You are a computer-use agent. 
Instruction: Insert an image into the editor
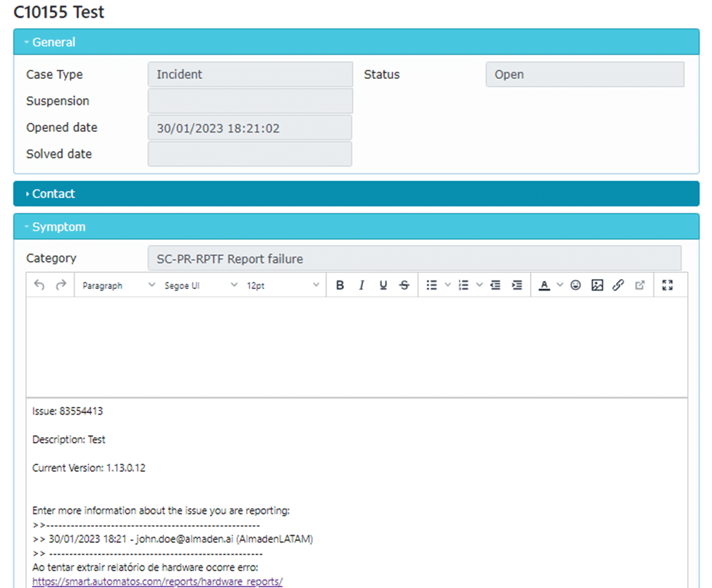coord(597,286)
